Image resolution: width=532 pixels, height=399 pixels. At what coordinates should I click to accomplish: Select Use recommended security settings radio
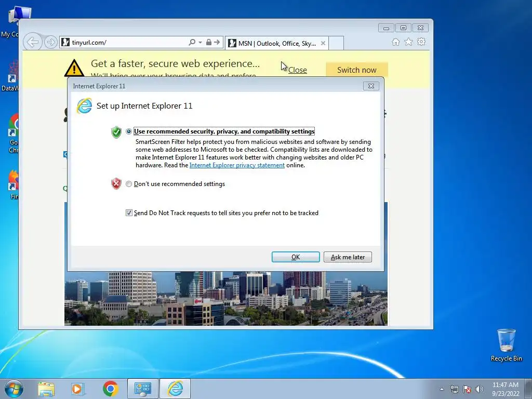pos(129,131)
